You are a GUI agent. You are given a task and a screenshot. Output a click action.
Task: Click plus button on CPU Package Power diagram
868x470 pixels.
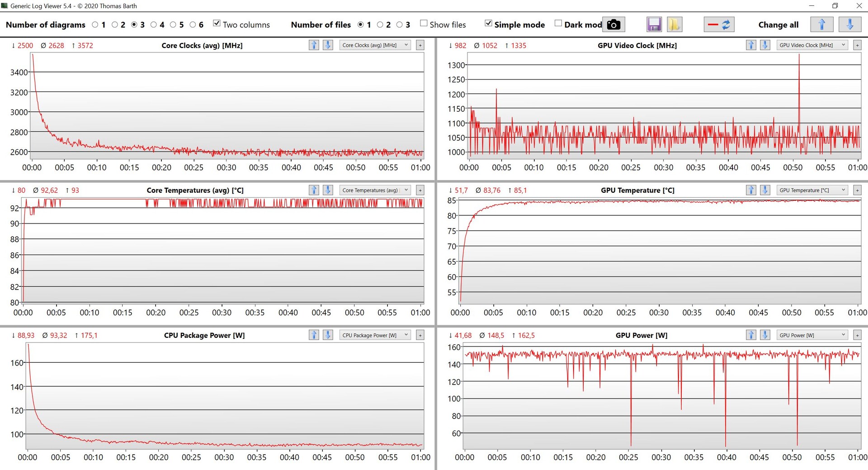click(x=420, y=335)
